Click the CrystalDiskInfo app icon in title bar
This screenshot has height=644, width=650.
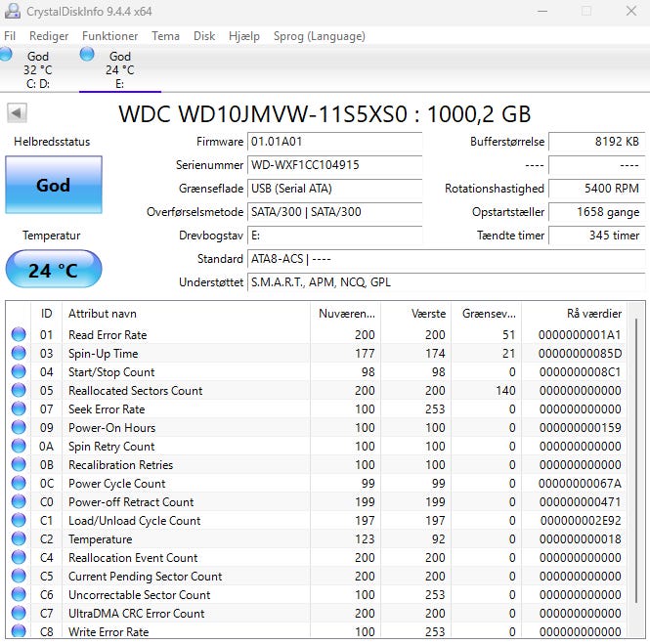12,11
